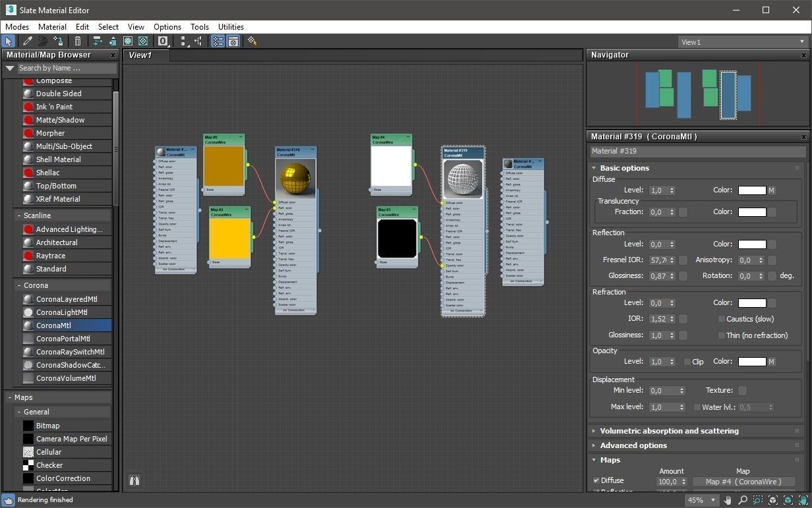Open the Modes menu
This screenshot has height=508, width=812.
point(17,27)
